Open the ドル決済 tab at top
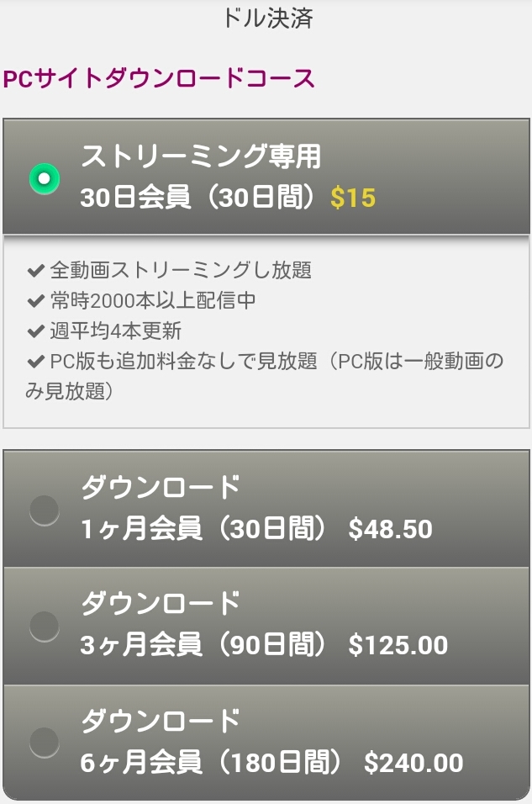The height and width of the screenshot is (804, 532). (x=267, y=19)
